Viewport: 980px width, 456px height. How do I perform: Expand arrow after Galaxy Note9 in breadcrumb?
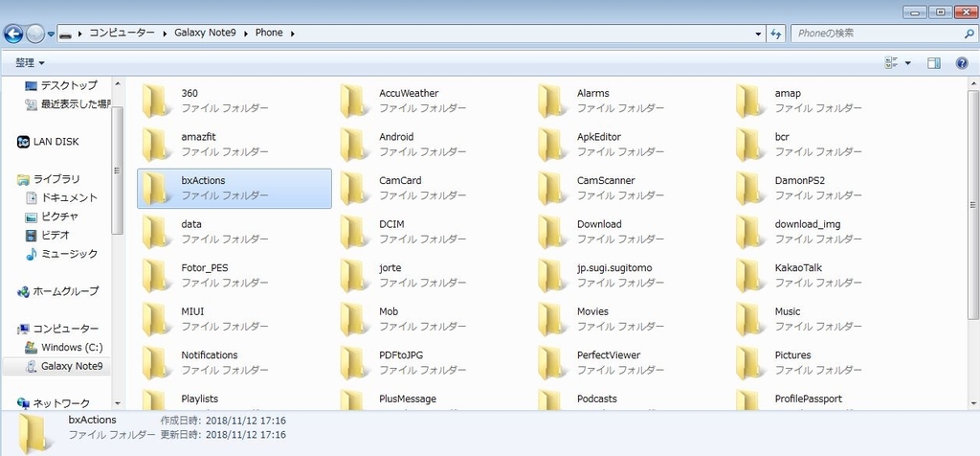pyautogui.click(x=245, y=34)
